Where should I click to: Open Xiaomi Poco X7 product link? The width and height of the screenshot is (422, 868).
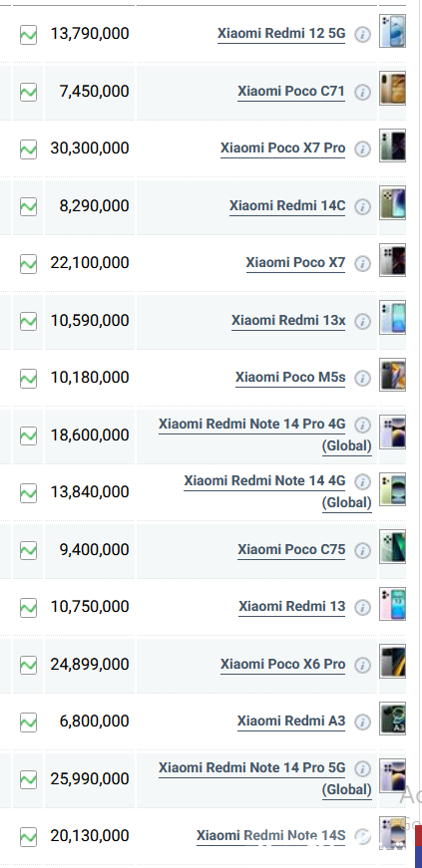pos(295,262)
